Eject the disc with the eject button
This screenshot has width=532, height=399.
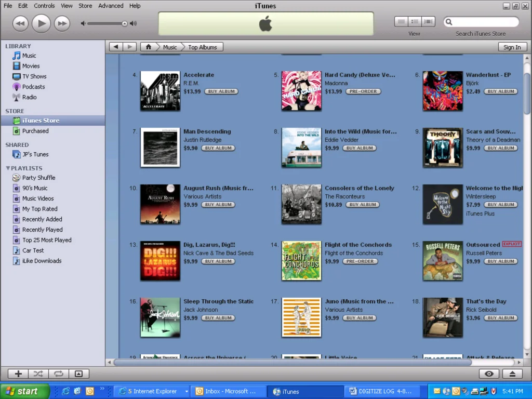pos(512,374)
